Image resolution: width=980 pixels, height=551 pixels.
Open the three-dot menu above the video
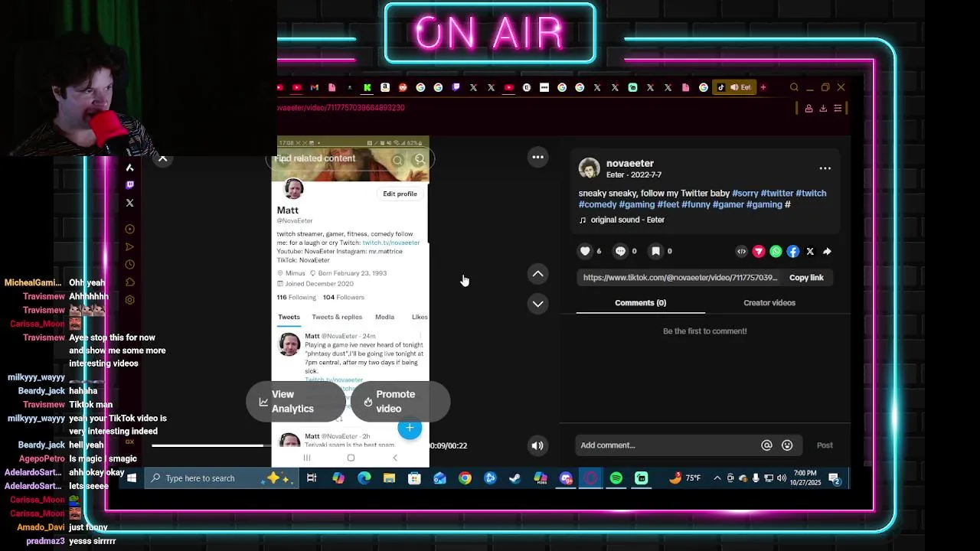pos(538,157)
